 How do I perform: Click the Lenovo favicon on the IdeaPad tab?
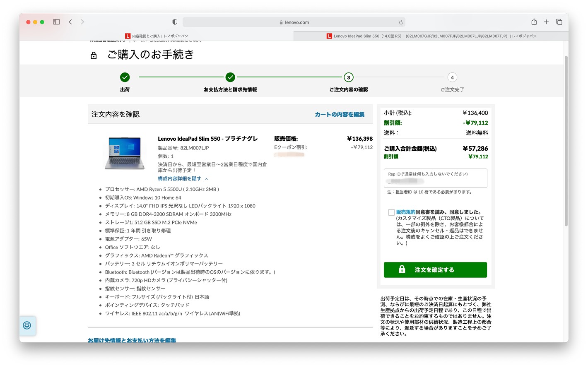click(329, 36)
